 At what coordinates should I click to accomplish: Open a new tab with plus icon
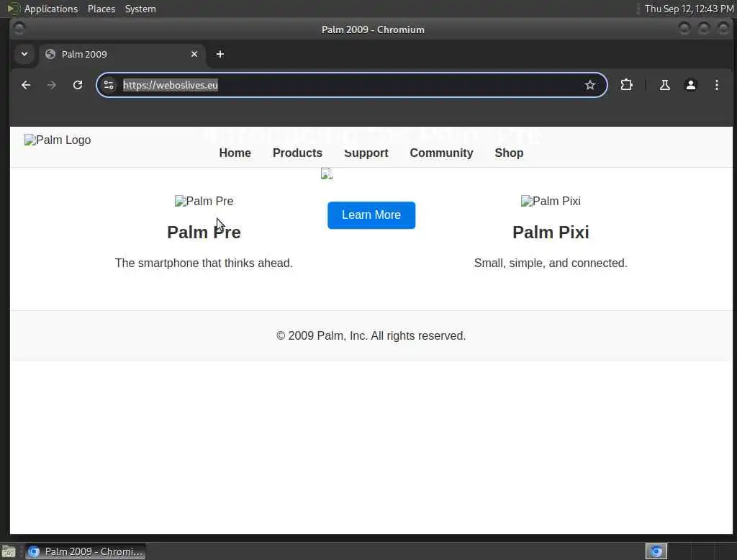coord(220,54)
